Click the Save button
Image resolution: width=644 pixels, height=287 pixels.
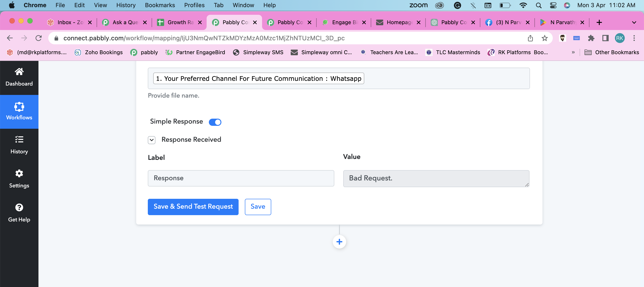(258, 207)
